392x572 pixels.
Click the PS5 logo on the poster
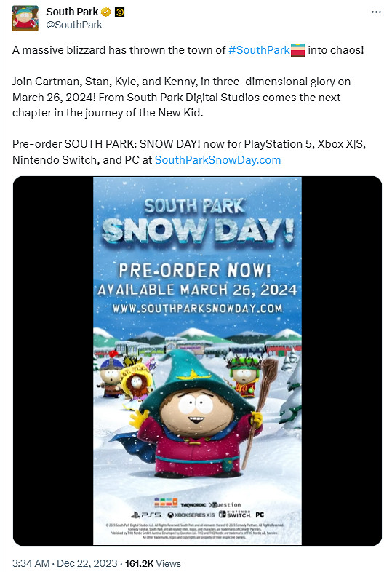point(146,515)
